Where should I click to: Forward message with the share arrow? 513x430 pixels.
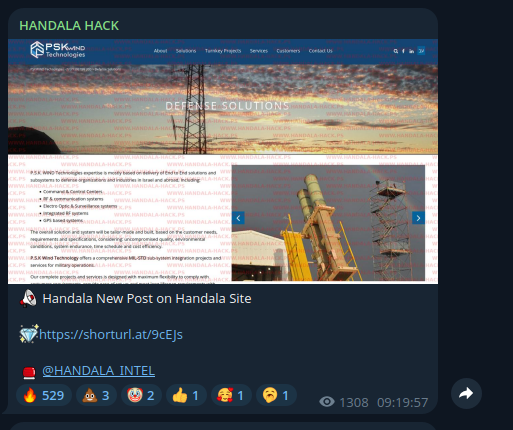click(466, 394)
